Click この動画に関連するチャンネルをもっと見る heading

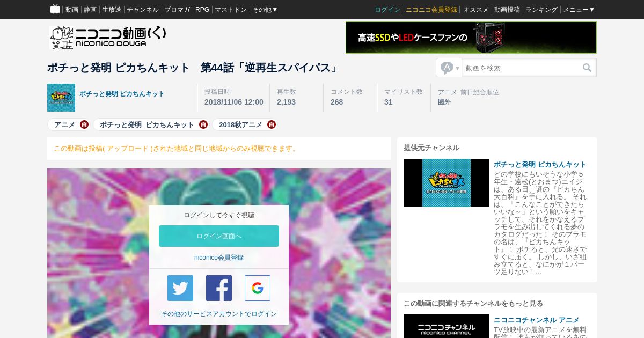[x=473, y=303]
